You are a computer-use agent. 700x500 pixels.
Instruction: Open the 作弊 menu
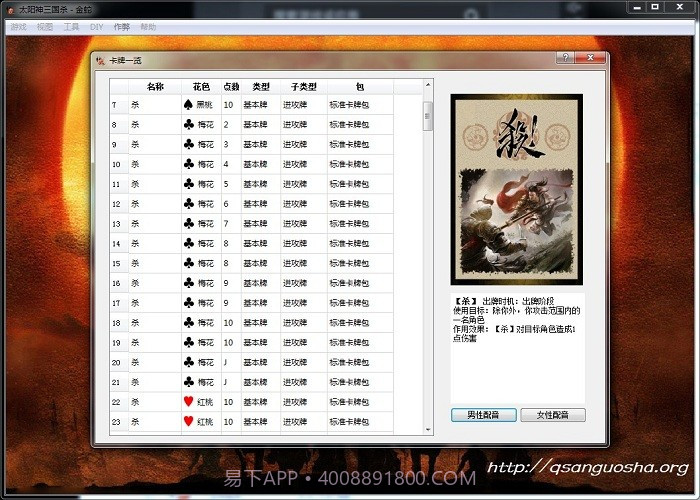click(121, 27)
